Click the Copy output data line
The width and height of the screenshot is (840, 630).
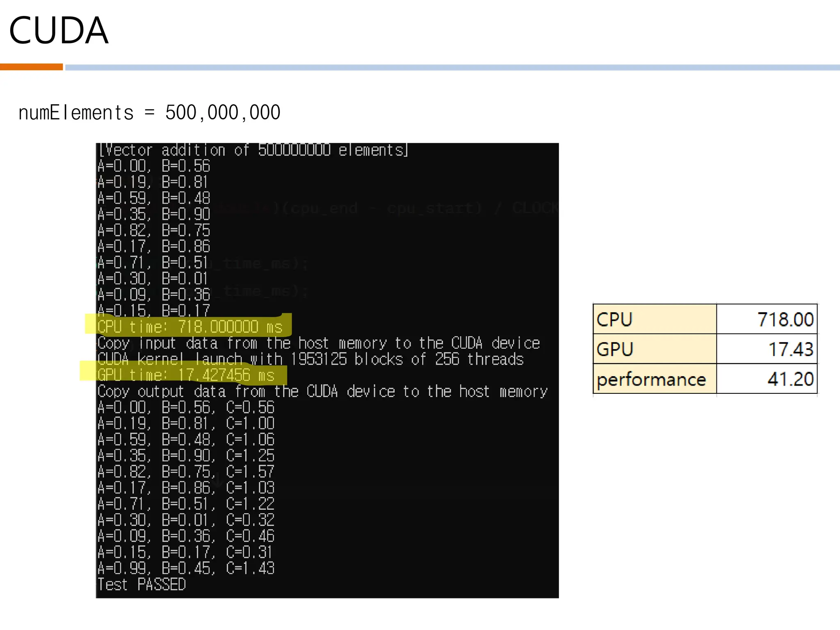point(322,391)
